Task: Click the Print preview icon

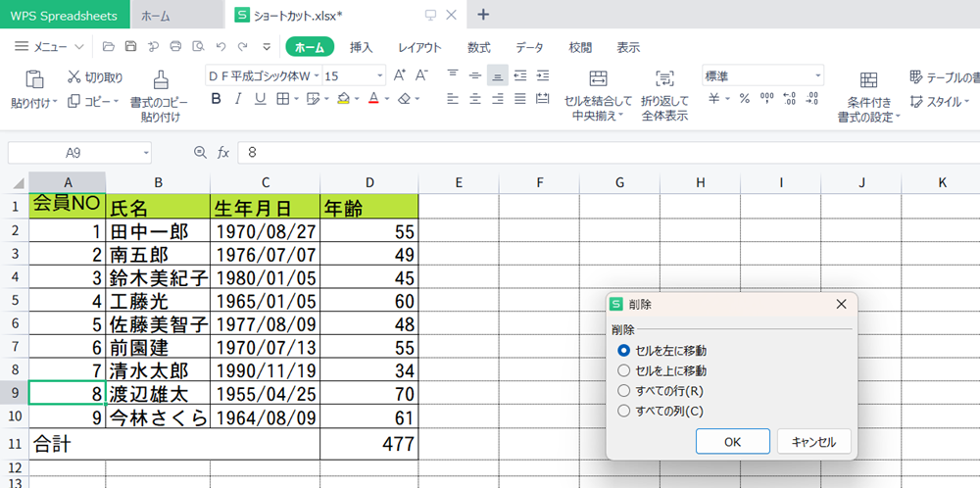Action: (x=198, y=46)
